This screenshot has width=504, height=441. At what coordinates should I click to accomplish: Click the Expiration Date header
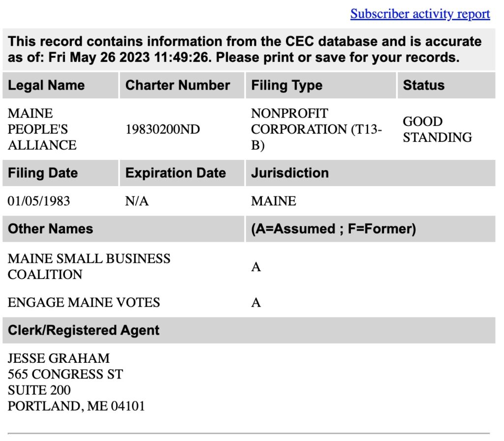pos(175,173)
